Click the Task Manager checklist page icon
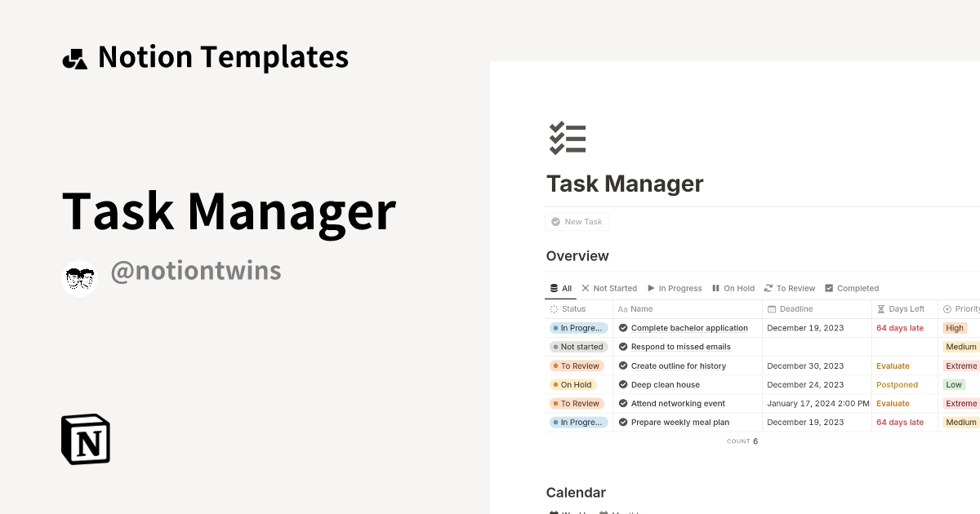 point(568,137)
